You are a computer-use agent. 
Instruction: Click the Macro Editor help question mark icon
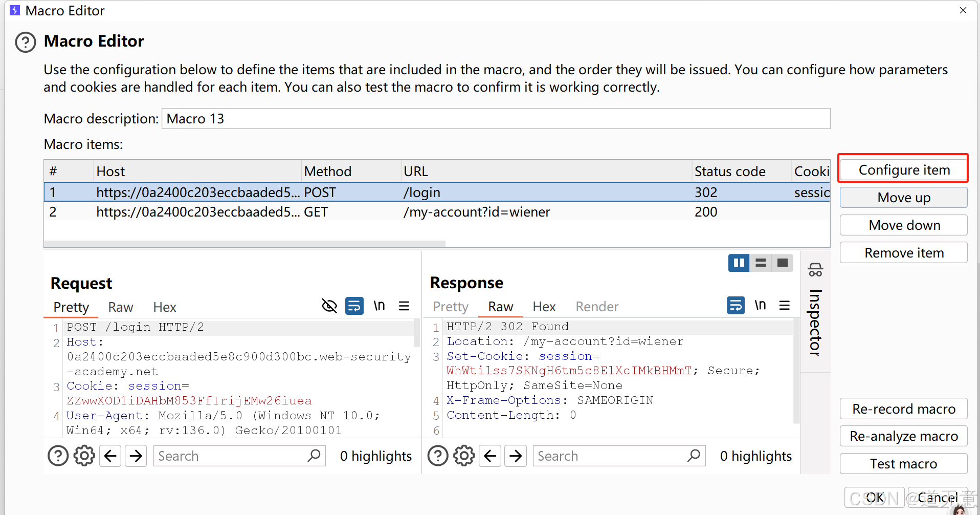[x=26, y=42]
